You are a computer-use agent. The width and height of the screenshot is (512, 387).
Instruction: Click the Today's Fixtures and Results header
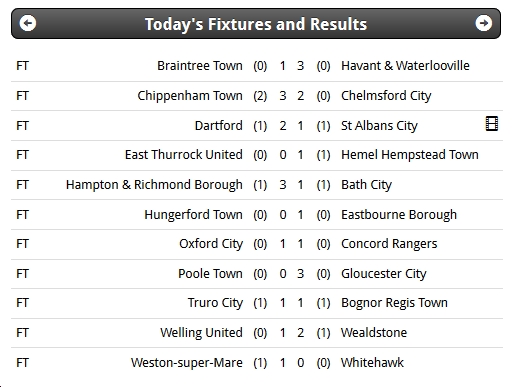(256, 24)
